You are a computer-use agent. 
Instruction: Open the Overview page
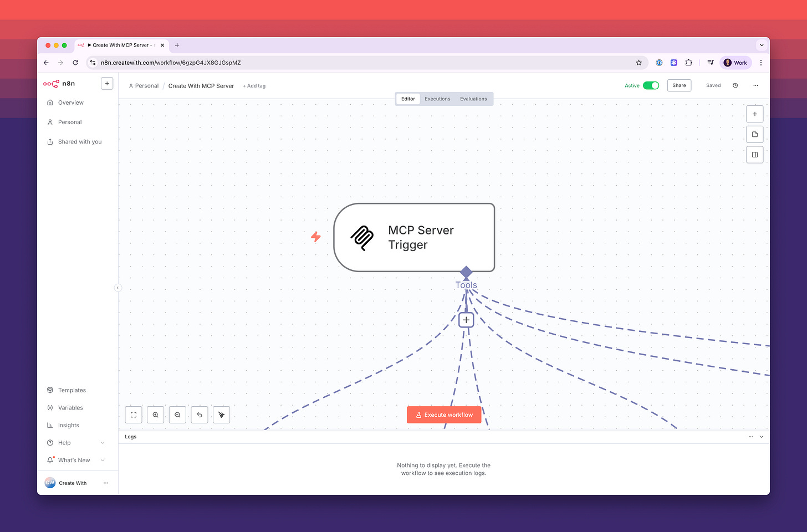pos(71,103)
